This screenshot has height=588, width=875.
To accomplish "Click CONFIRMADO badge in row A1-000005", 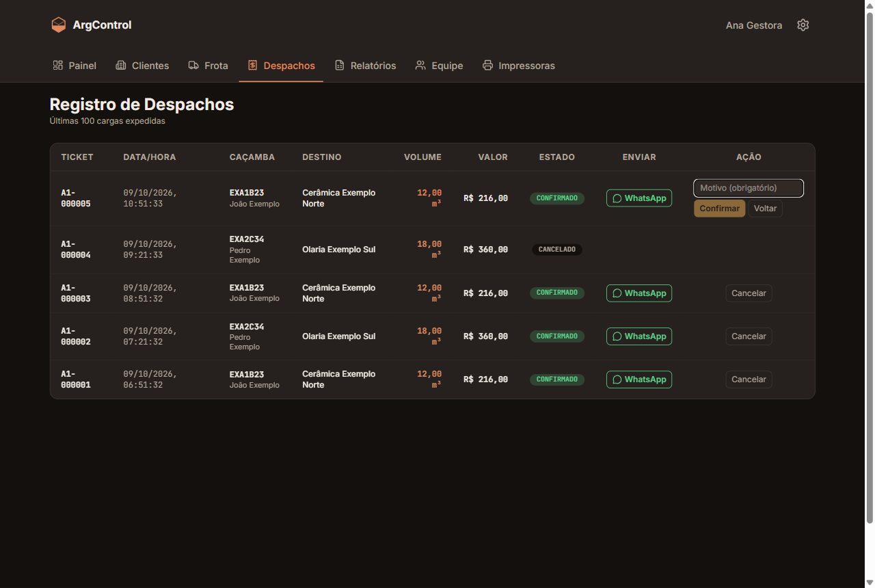I will [x=557, y=198].
